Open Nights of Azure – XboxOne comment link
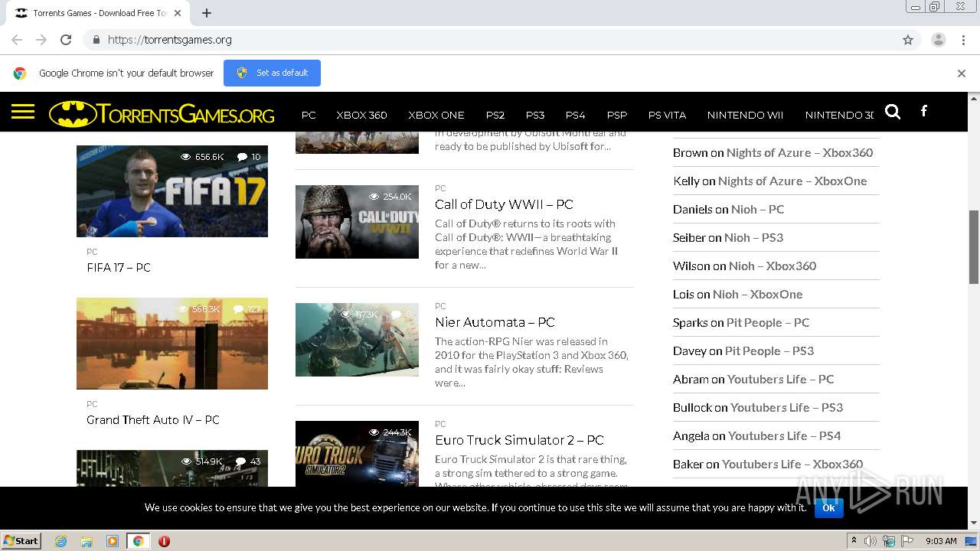Viewport: 980px width, 551px height. click(x=792, y=181)
